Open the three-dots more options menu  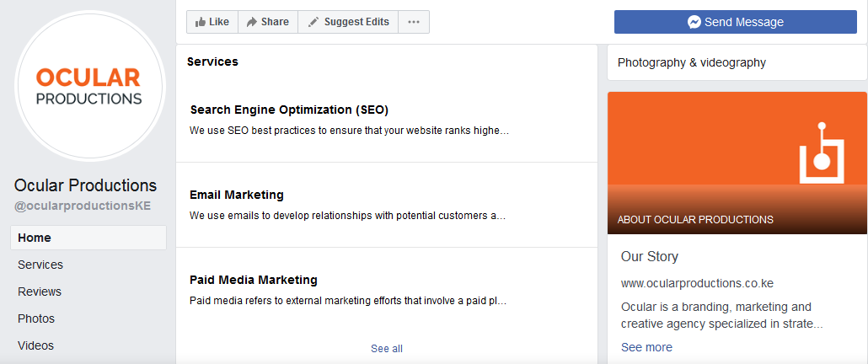413,22
